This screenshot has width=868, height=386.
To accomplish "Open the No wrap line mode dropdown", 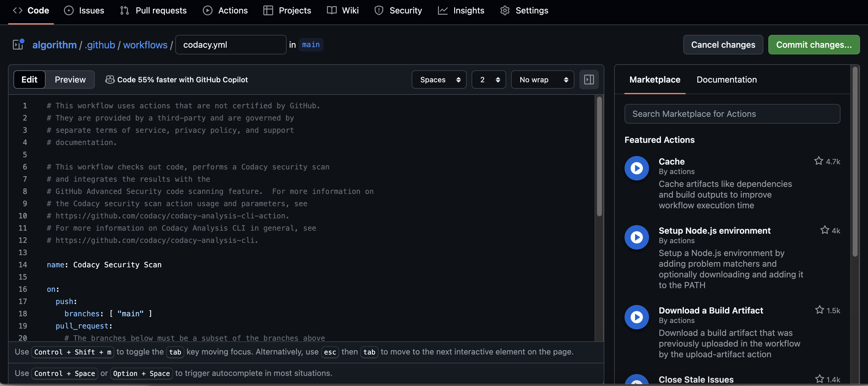I will [542, 80].
